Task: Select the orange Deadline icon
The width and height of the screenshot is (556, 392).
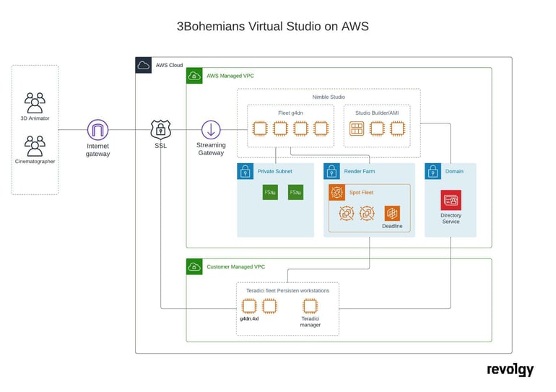Action: [x=392, y=213]
